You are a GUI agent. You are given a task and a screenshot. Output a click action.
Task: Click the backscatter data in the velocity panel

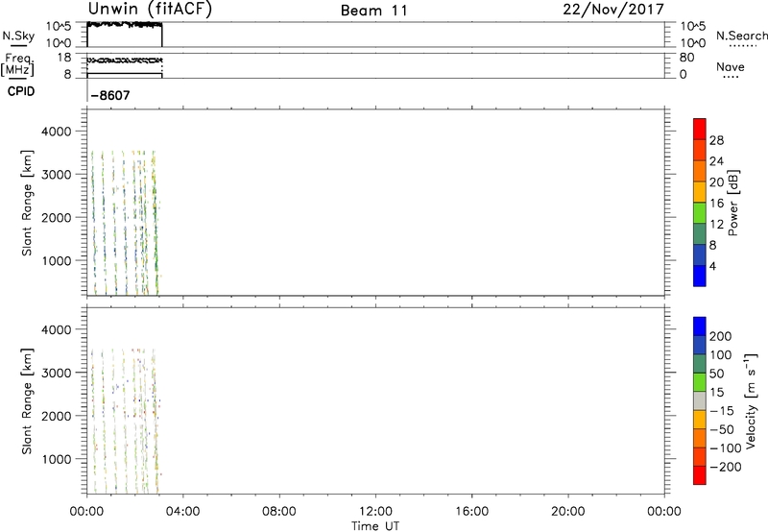pyautogui.click(x=125, y=422)
